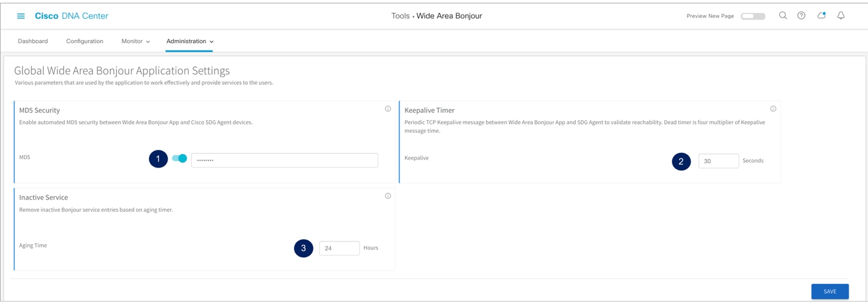Open the hamburger navigation menu

pos(21,16)
